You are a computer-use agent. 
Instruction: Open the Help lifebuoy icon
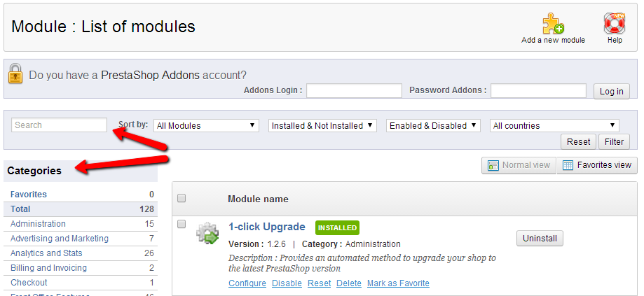coord(615,24)
